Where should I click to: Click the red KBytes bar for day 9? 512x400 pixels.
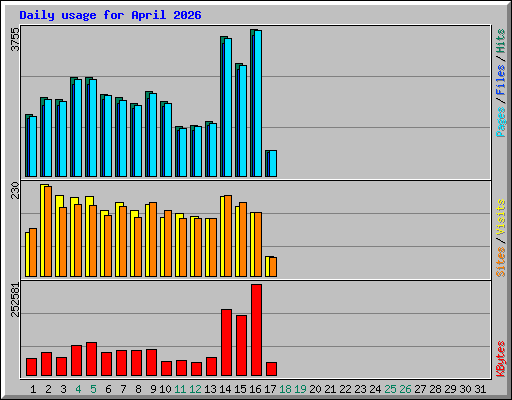click(x=151, y=363)
